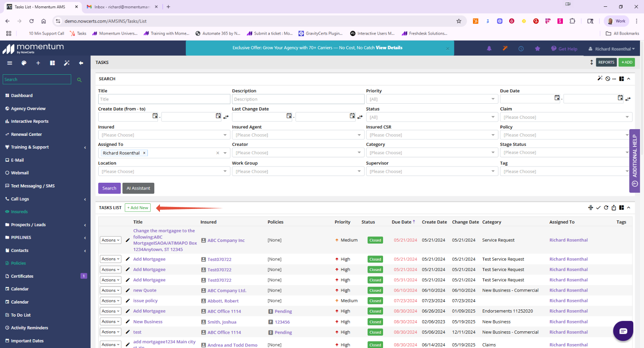
Task: Switch to the Inbox browser tab
Action: 122,7
